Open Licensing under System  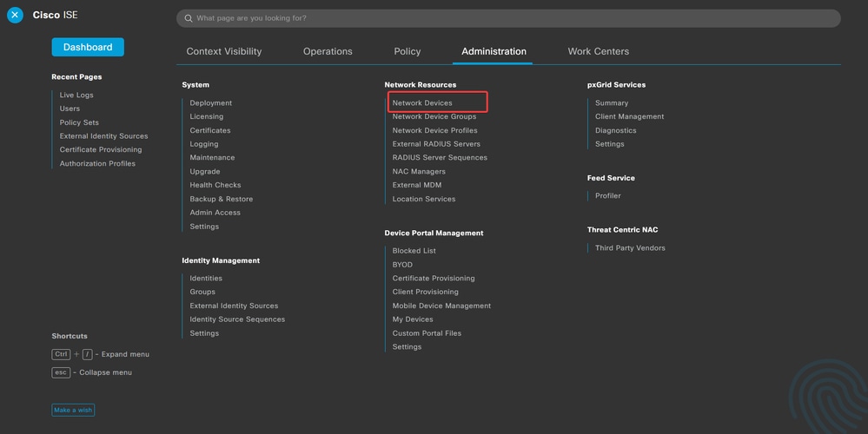pos(207,116)
